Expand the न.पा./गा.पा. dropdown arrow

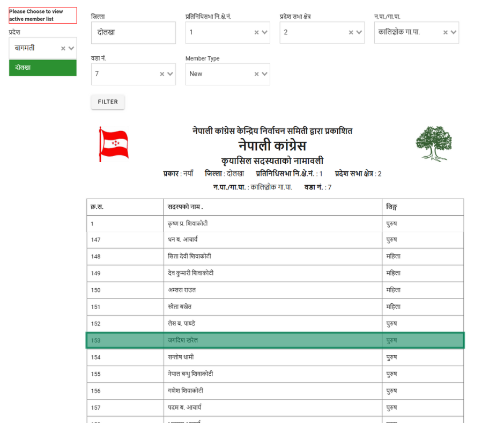(454, 33)
